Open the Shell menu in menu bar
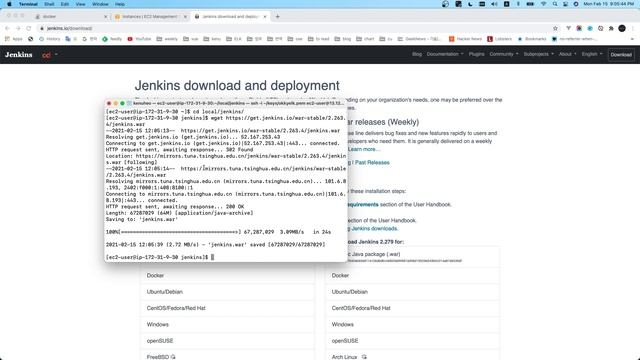 (x=49, y=4)
